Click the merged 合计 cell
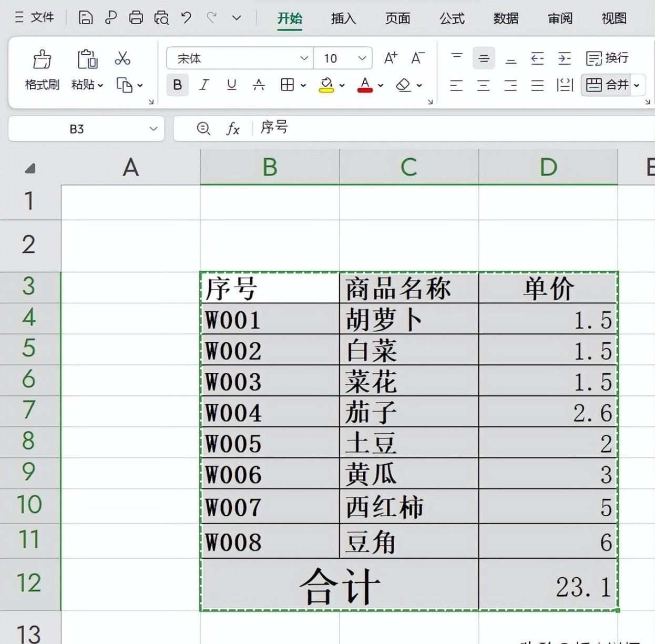655x644 pixels. [340, 585]
